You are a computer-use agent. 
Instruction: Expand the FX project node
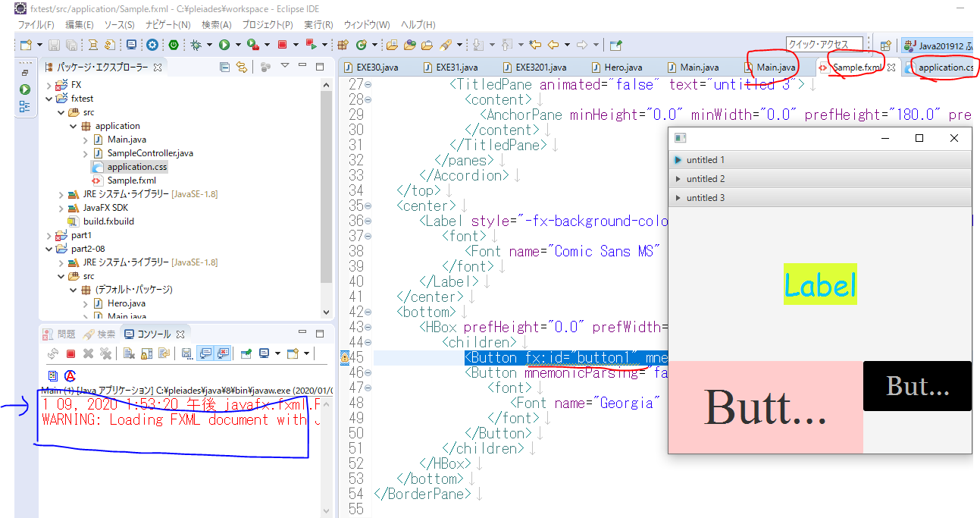(x=49, y=85)
